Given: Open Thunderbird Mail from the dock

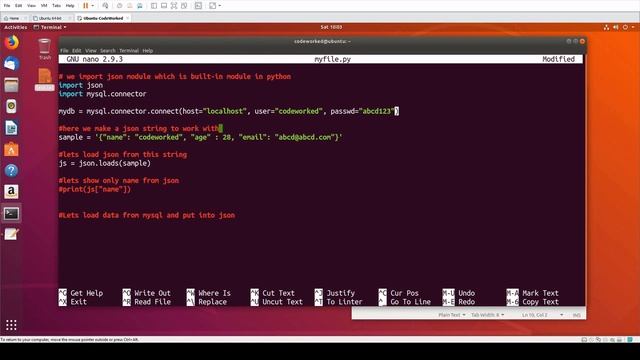Looking at the screenshot, I should [x=11, y=64].
